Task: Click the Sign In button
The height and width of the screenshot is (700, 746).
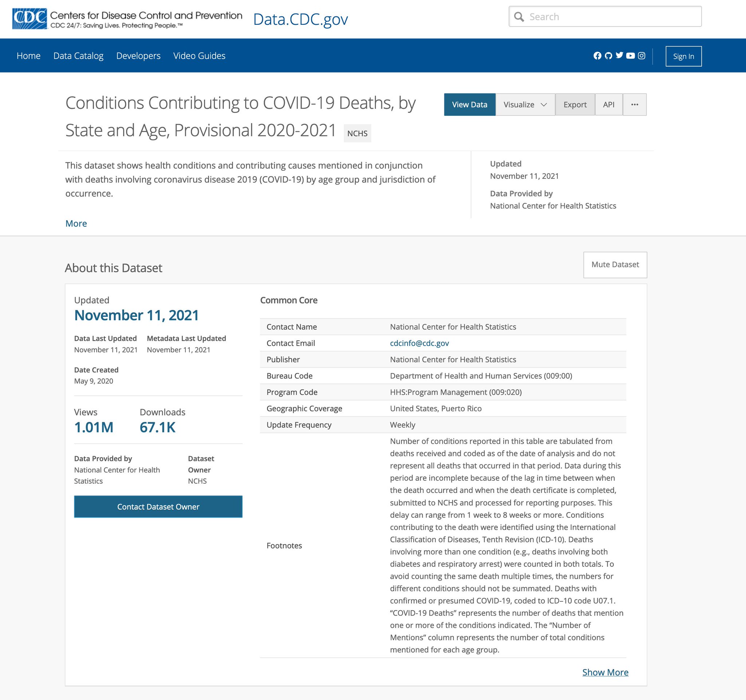Action: [x=683, y=56]
